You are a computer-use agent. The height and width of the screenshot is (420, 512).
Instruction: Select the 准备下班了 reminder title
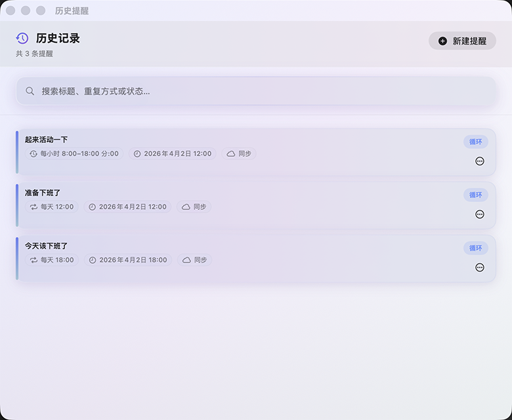[x=43, y=192]
